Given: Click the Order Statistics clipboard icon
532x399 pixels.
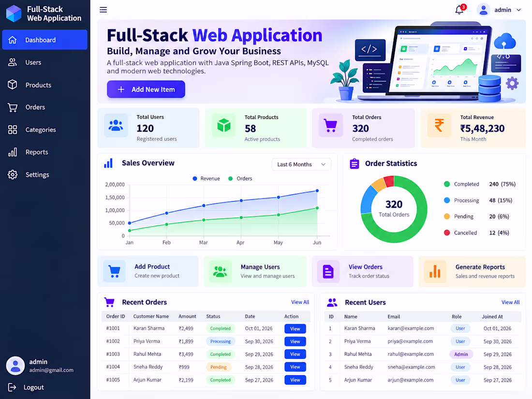Looking at the screenshot, I should 354,163.
